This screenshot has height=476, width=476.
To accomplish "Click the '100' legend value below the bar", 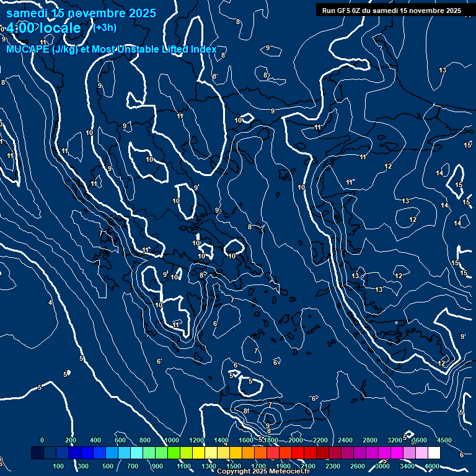I will pyautogui.click(x=58, y=466).
